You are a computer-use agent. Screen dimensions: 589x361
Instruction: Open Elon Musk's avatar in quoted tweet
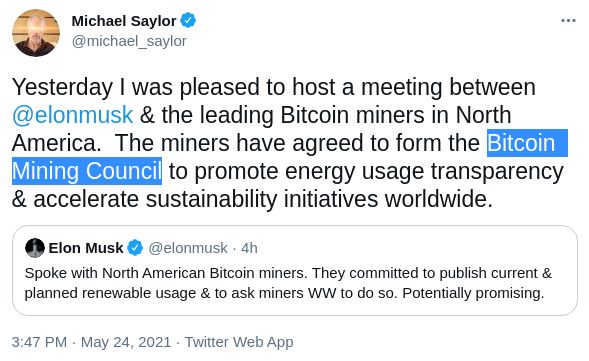pyautogui.click(x=35, y=248)
